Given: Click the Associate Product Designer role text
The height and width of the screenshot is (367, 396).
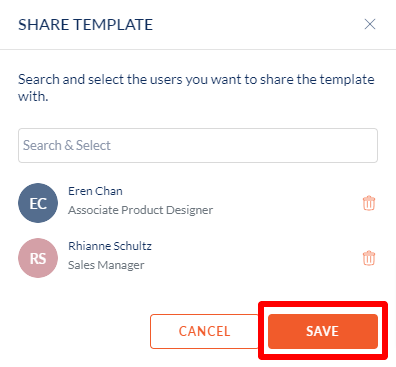Looking at the screenshot, I should coord(140,210).
